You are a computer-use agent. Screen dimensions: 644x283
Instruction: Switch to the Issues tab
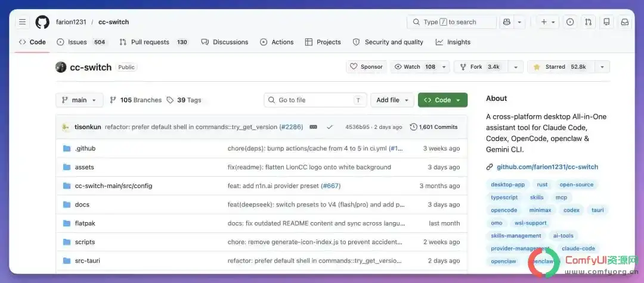coord(81,42)
